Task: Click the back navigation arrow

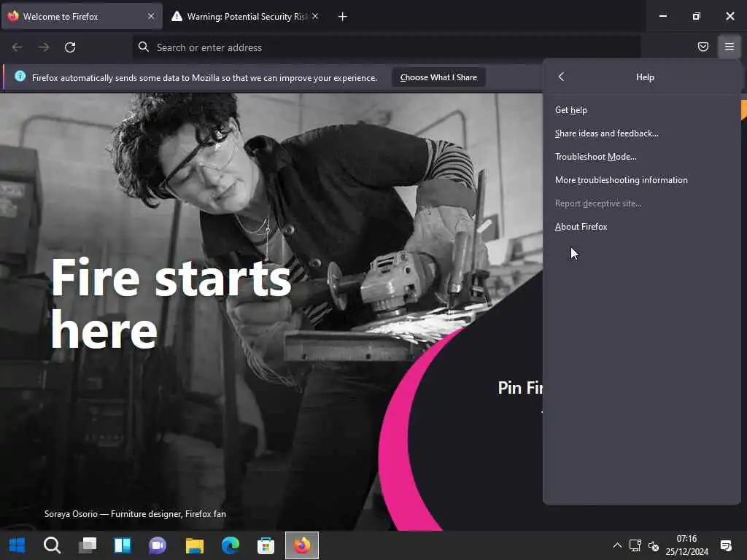Action: 18,47
